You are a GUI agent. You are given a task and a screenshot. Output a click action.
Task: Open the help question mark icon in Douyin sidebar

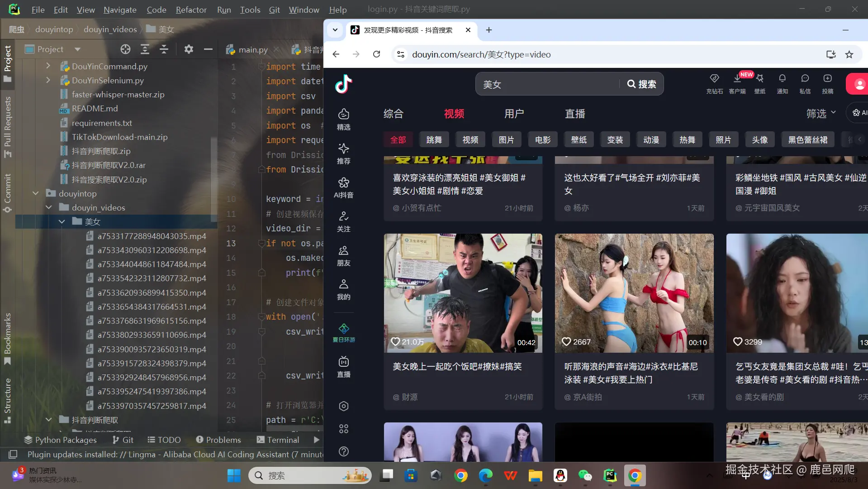344,451
